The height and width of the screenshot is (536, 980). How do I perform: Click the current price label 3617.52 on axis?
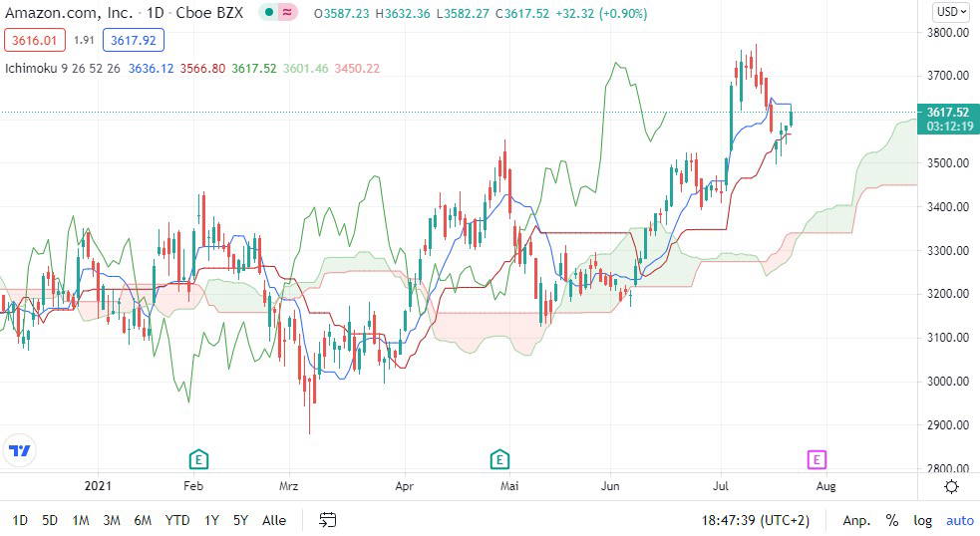[x=947, y=113]
